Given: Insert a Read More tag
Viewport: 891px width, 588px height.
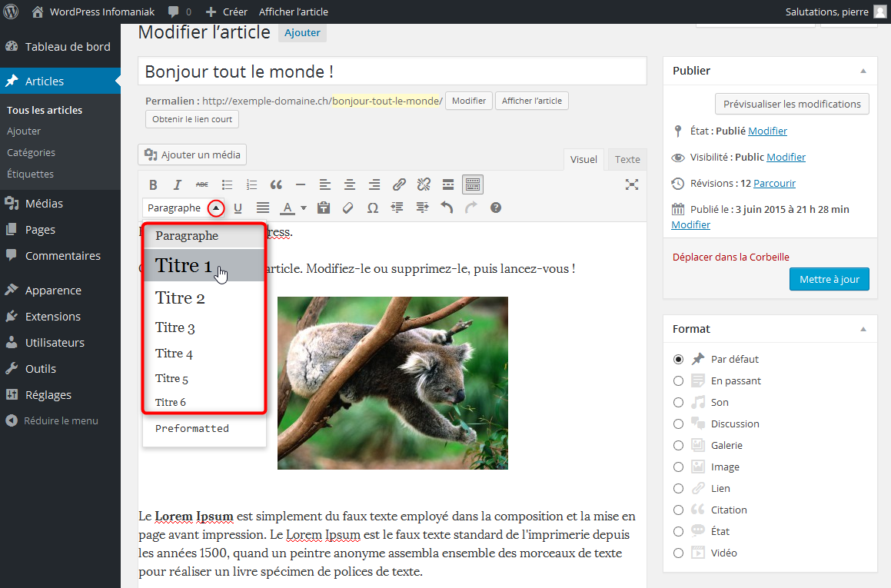Looking at the screenshot, I should [x=448, y=184].
